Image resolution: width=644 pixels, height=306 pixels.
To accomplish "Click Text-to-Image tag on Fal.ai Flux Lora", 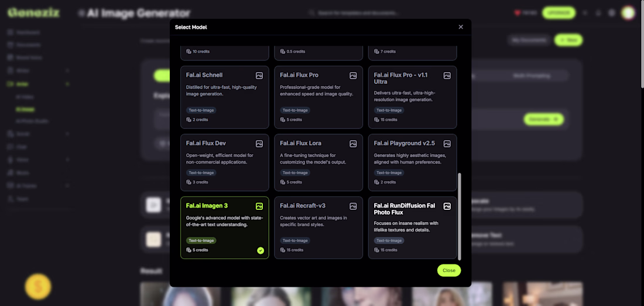I will pyautogui.click(x=295, y=173).
